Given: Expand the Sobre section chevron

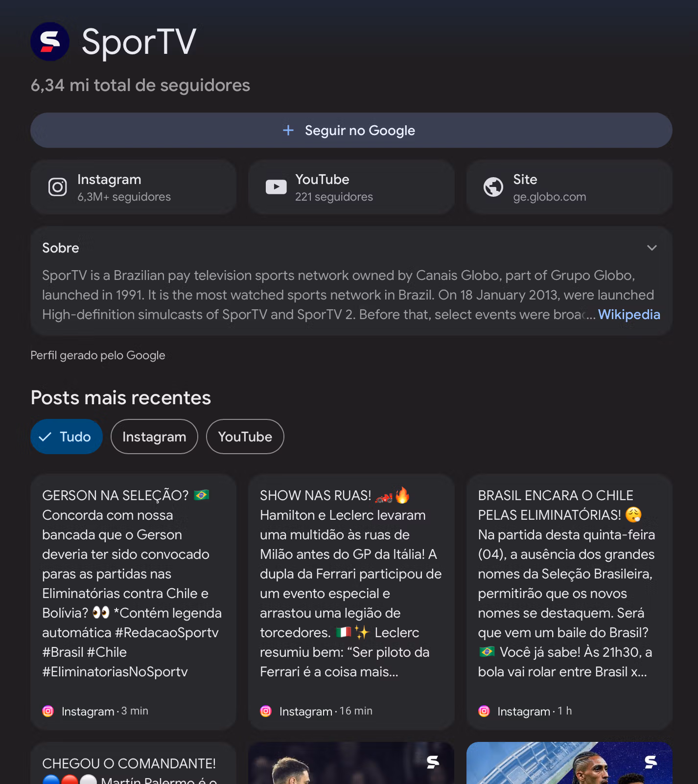Looking at the screenshot, I should pos(652,248).
